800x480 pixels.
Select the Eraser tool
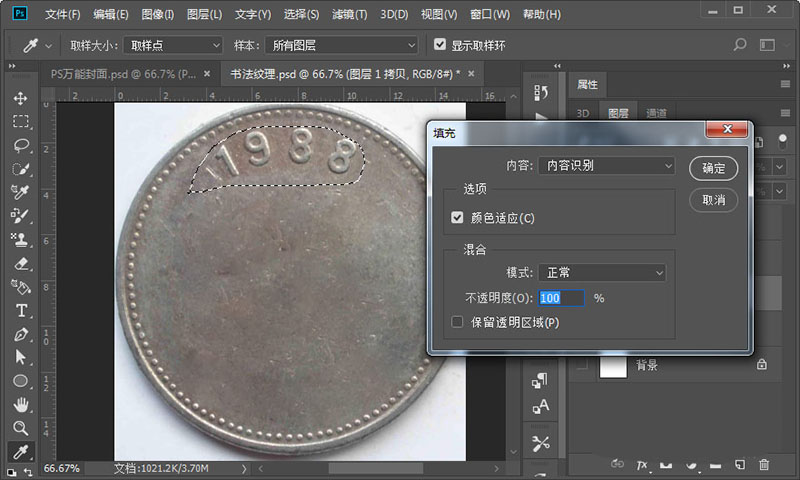click(x=20, y=263)
